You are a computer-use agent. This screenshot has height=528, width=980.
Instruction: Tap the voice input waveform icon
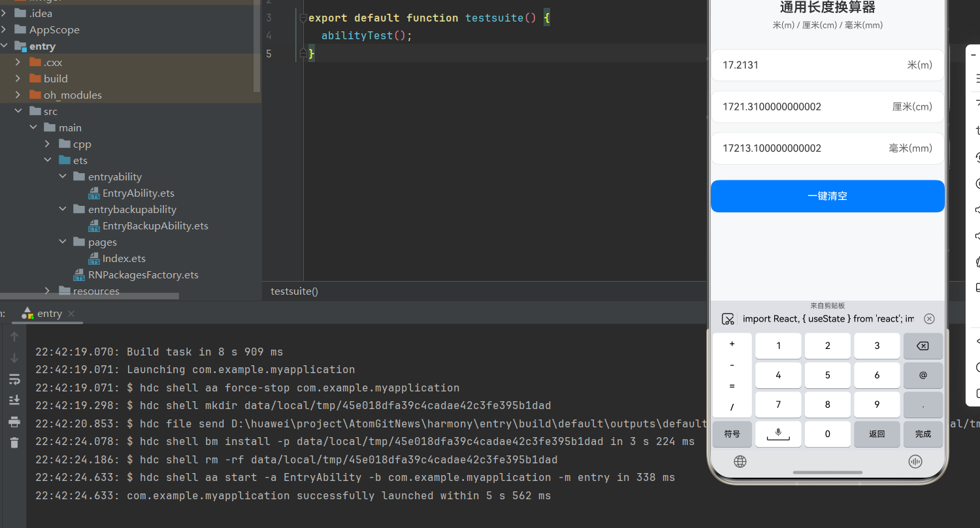915,462
